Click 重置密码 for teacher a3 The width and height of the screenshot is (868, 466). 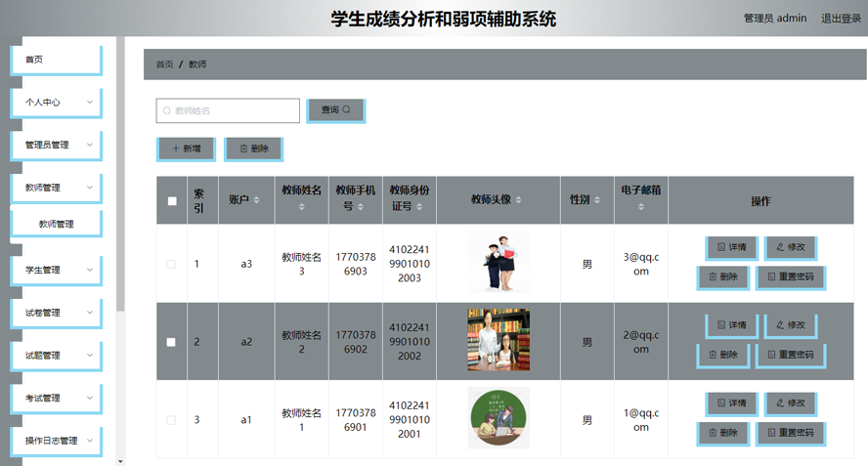791,276
